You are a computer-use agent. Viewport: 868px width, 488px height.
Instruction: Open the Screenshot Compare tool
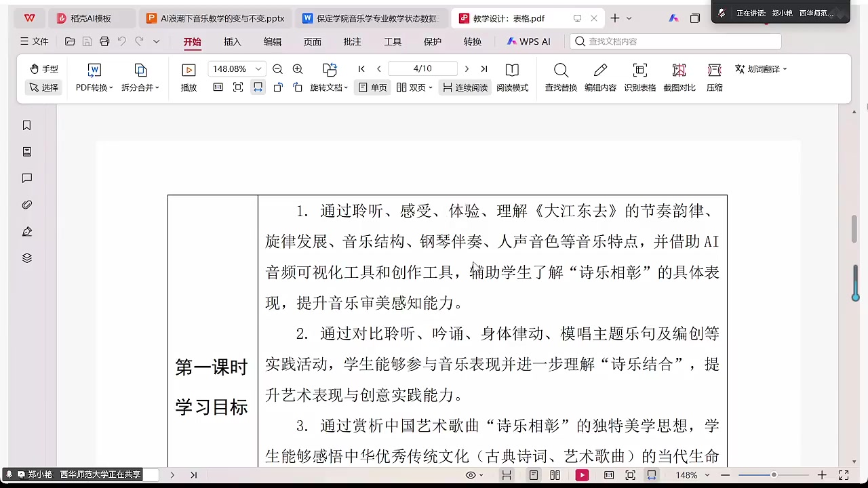click(679, 77)
